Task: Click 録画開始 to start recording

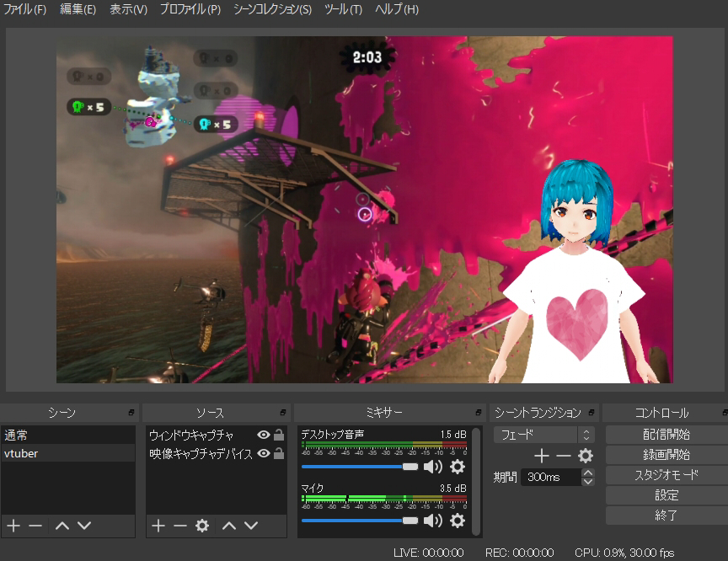Action: click(666, 455)
